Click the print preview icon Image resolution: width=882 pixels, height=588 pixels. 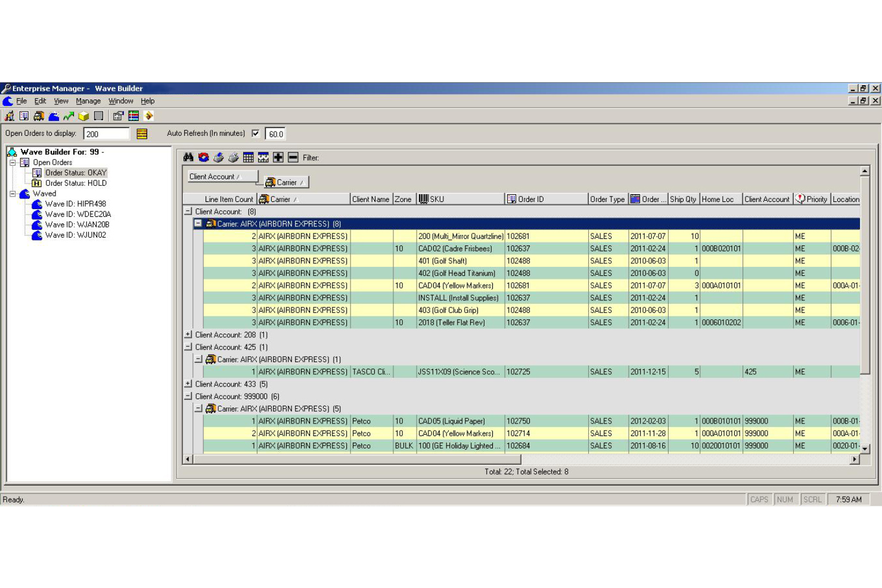point(233,157)
